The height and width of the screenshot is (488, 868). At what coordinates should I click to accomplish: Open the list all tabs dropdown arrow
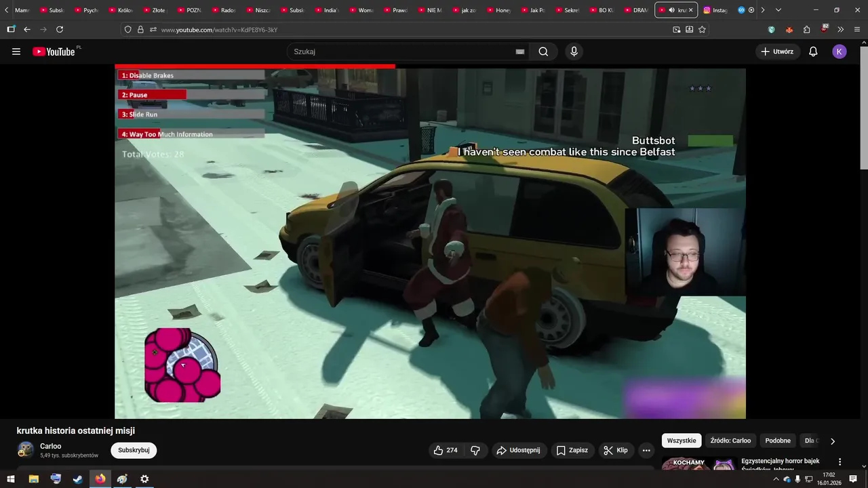click(778, 10)
